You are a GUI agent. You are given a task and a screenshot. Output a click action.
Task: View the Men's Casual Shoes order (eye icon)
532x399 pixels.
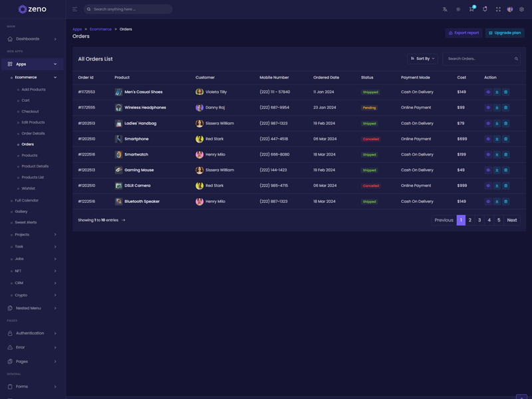(x=488, y=92)
